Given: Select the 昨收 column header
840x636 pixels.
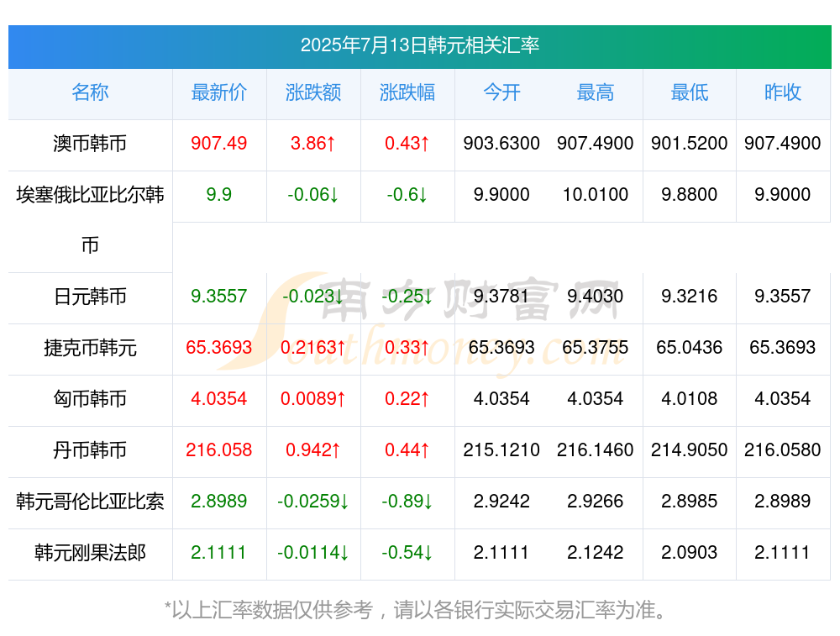Looking at the screenshot, I should coord(783,92).
